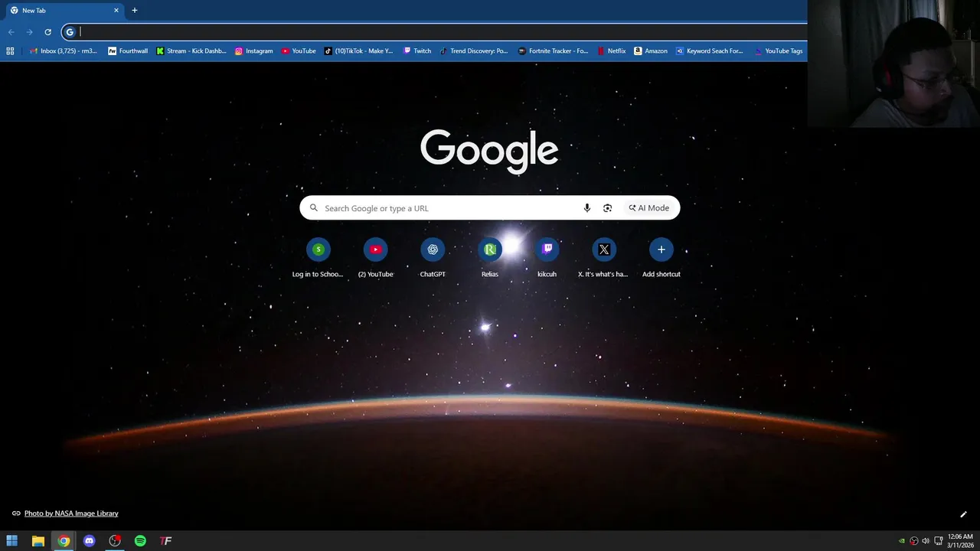Open the Keyword Search bookmark
980x551 pixels.
[710, 51]
